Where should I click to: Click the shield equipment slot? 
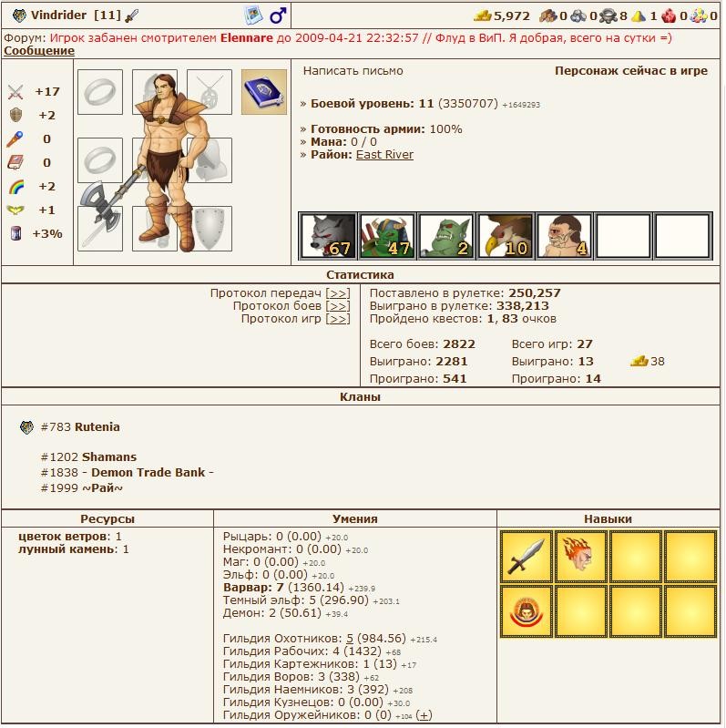coord(210,228)
